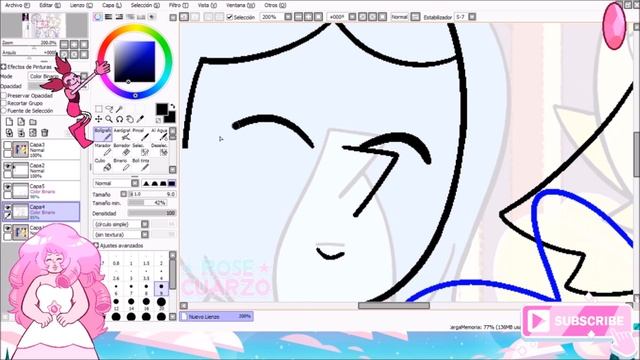Show the Capa3 layer

tap(7, 145)
